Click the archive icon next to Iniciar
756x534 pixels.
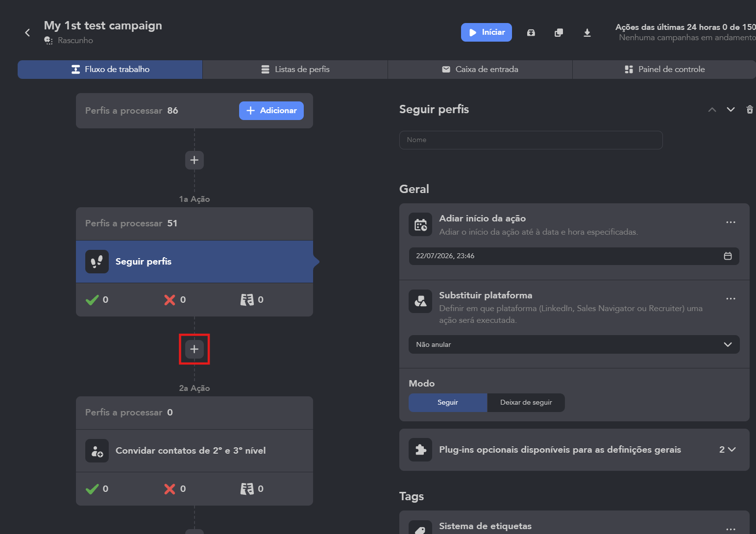[531, 33]
